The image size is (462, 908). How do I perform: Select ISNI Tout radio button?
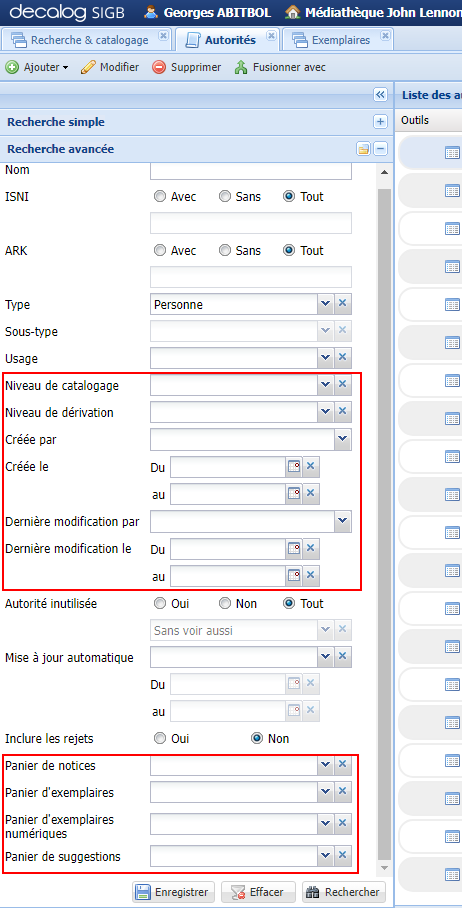289,197
